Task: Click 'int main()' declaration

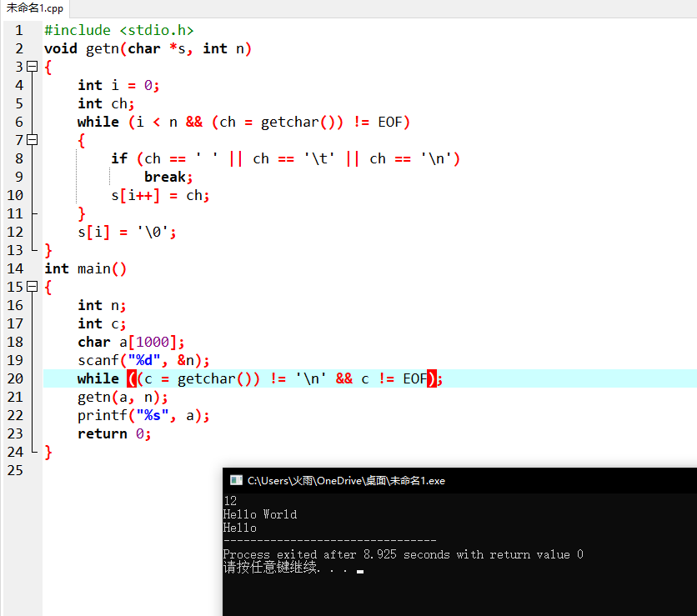Action: tap(85, 269)
